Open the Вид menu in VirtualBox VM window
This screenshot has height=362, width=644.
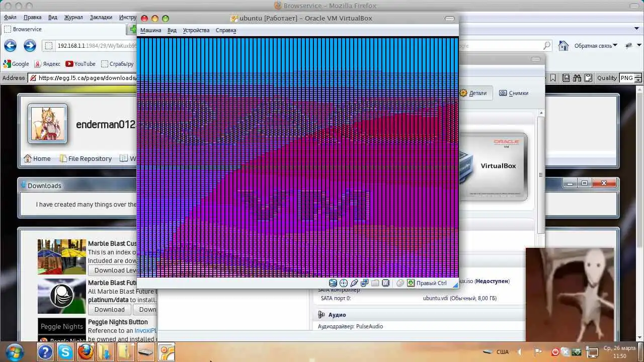point(172,30)
